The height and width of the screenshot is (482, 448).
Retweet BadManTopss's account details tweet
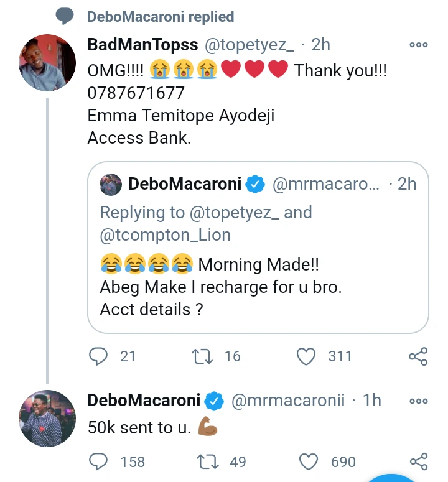click(202, 356)
